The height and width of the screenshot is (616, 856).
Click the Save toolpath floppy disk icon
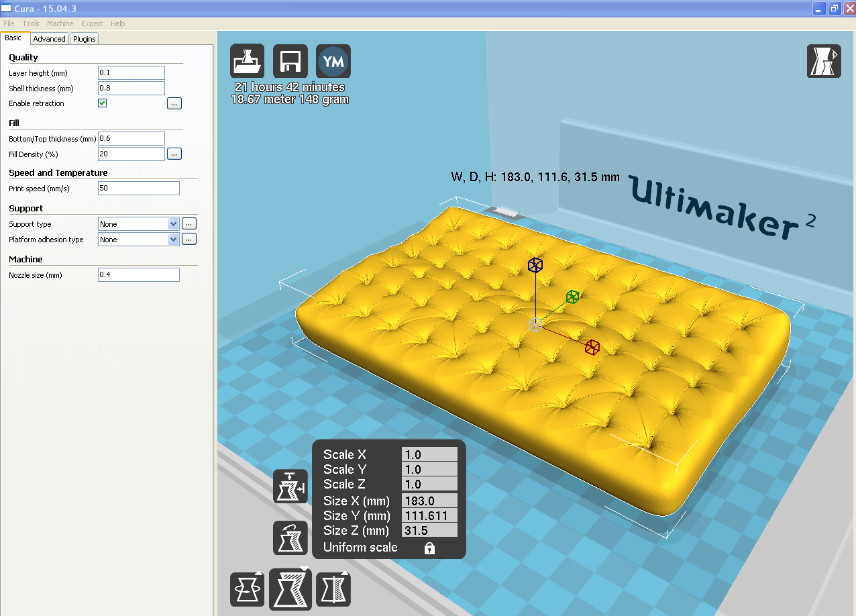[290, 62]
